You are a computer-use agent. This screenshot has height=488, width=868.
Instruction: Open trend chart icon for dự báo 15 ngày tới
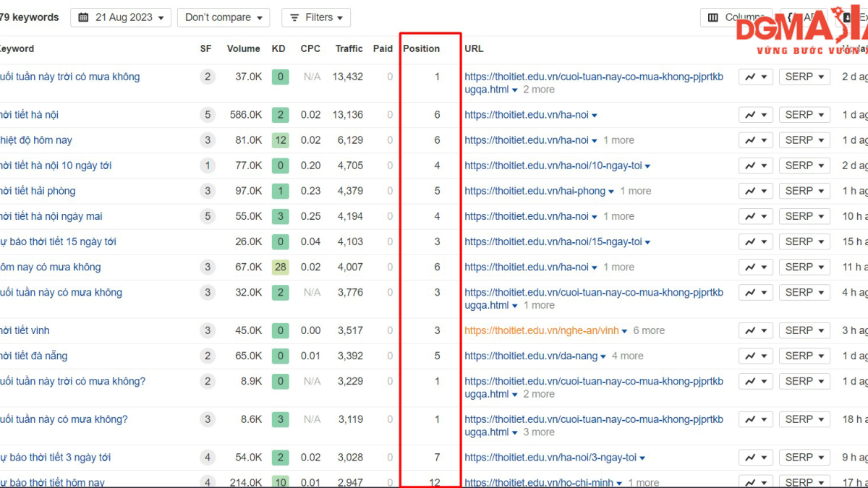(756, 241)
